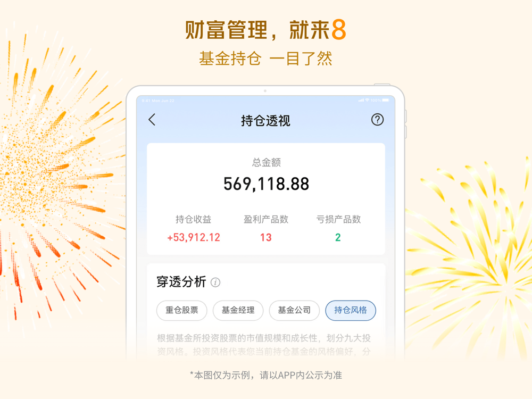
Task: Select the 重仓股票 tab
Action: 181,310
